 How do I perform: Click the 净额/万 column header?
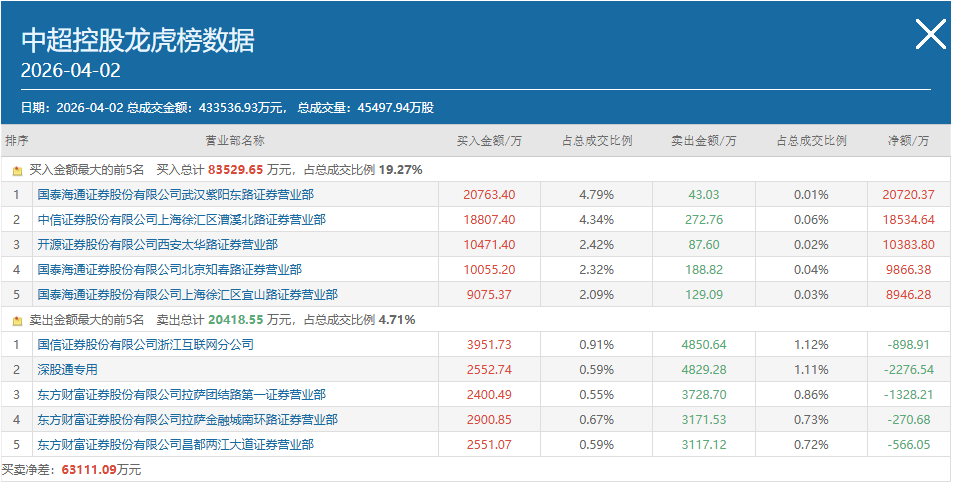(908, 141)
